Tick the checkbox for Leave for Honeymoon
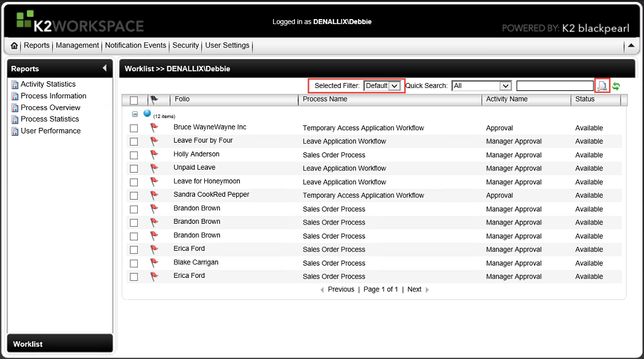This screenshot has height=359, width=644. click(x=134, y=182)
